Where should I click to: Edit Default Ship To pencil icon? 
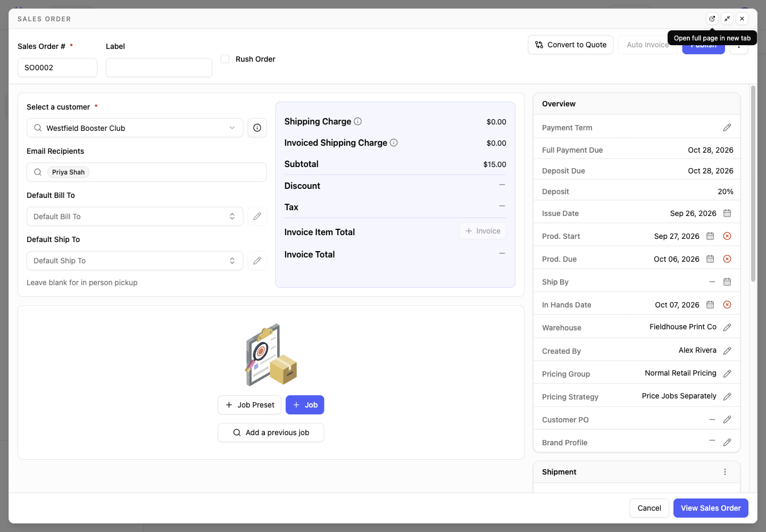[x=257, y=261]
